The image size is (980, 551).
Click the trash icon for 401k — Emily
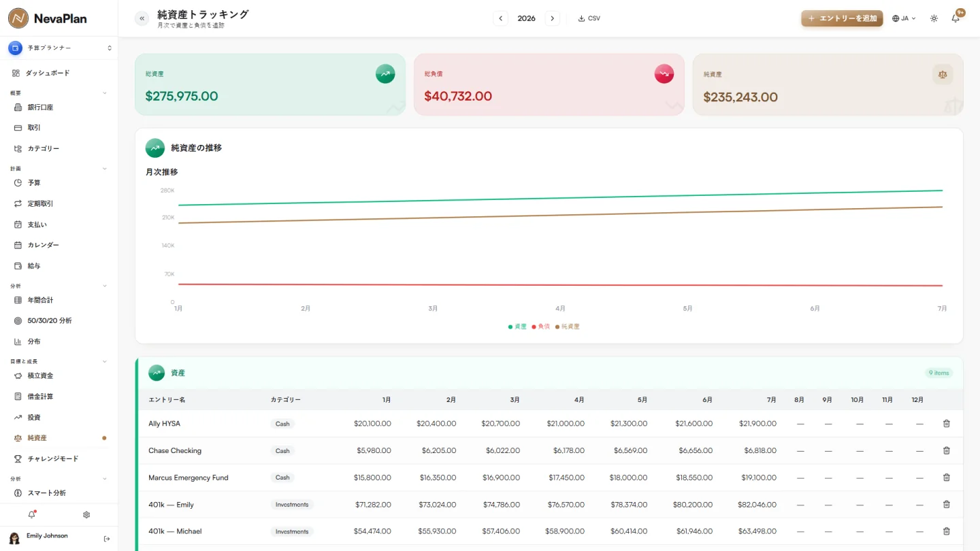coord(946,504)
